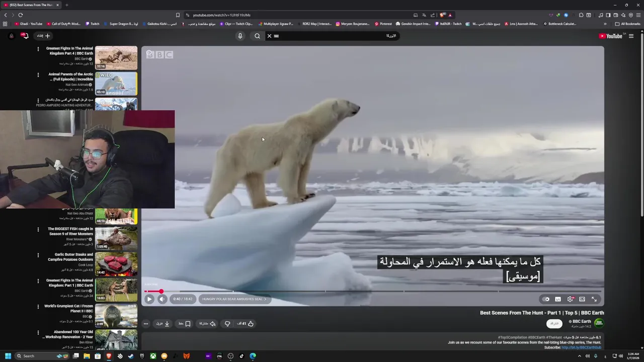
Task: Open options menu for 'The BIGGEST FISH caught'
Action: click(38, 229)
